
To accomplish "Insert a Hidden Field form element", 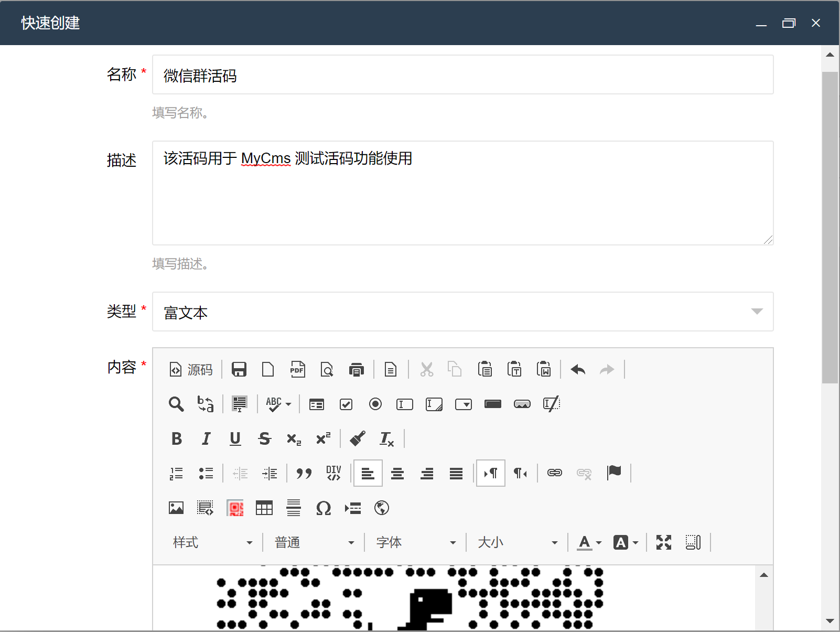I will tap(552, 404).
